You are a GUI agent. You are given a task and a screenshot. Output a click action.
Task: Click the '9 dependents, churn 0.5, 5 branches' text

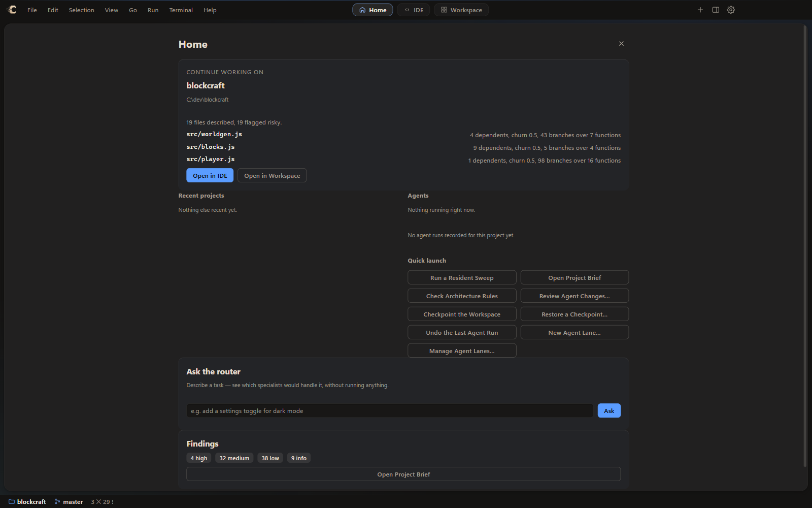pos(547,148)
